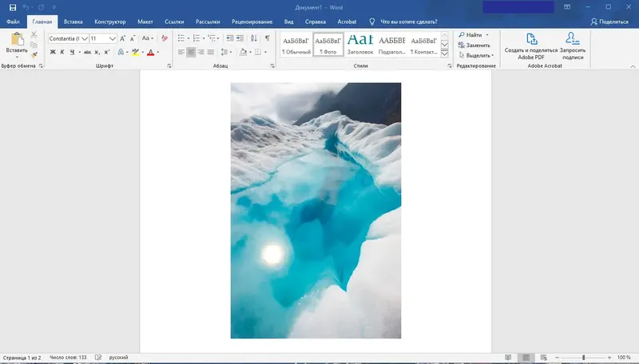Viewport: 639px width, 364px height.
Task: Click the zoom slider handle in status bar
Action: pyautogui.click(x=583, y=358)
